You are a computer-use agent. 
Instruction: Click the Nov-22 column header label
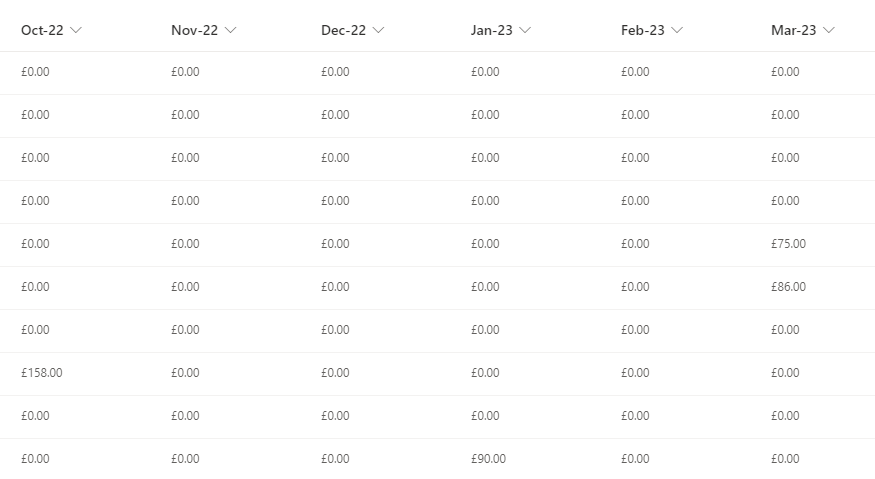pos(194,30)
